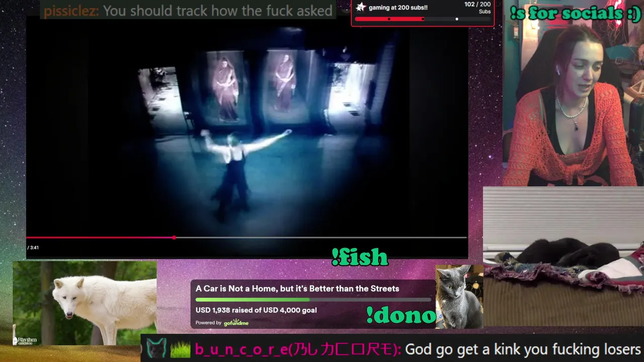This screenshot has width=644, height=362.
Task: Click the red sub goal progress bar
Action: tap(423, 19)
